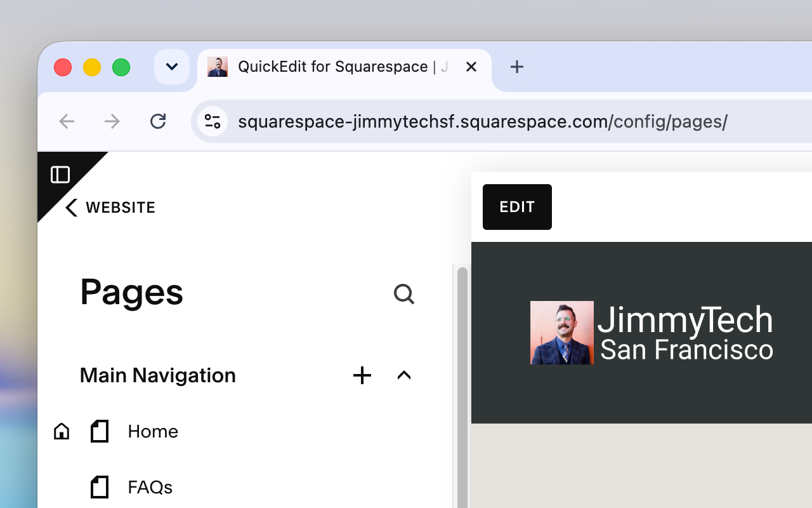Select the QuickEdit for Squarespace tab
The height and width of the screenshot is (508, 812).
pos(344,67)
